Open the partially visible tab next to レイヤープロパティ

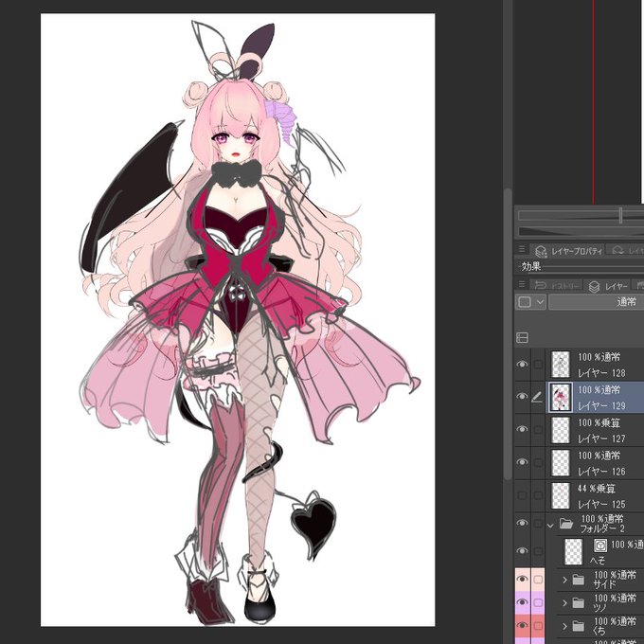pyautogui.click(x=625, y=250)
